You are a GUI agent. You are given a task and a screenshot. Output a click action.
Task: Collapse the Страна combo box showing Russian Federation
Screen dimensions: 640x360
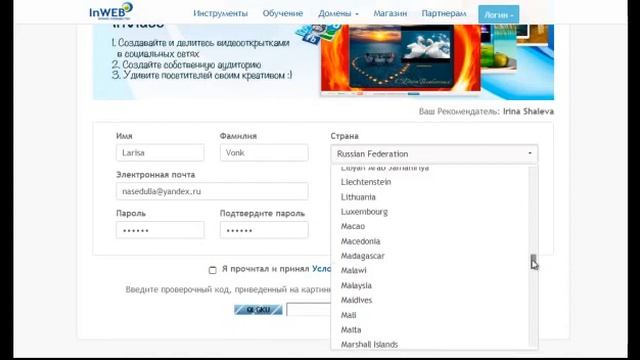pos(434,154)
